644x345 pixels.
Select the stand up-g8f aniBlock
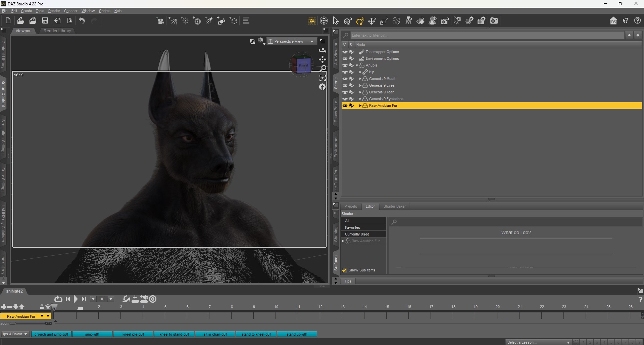click(297, 334)
